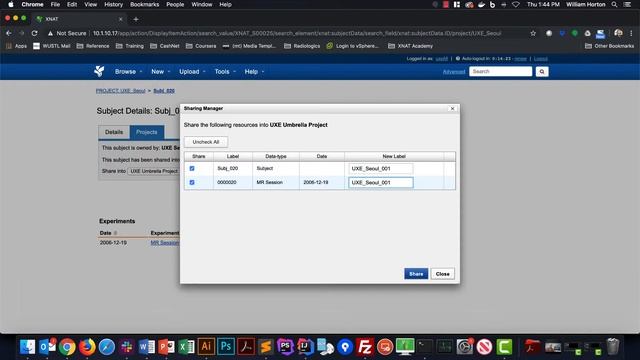Open the Other Bookmarks folder

(x=609, y=46)
